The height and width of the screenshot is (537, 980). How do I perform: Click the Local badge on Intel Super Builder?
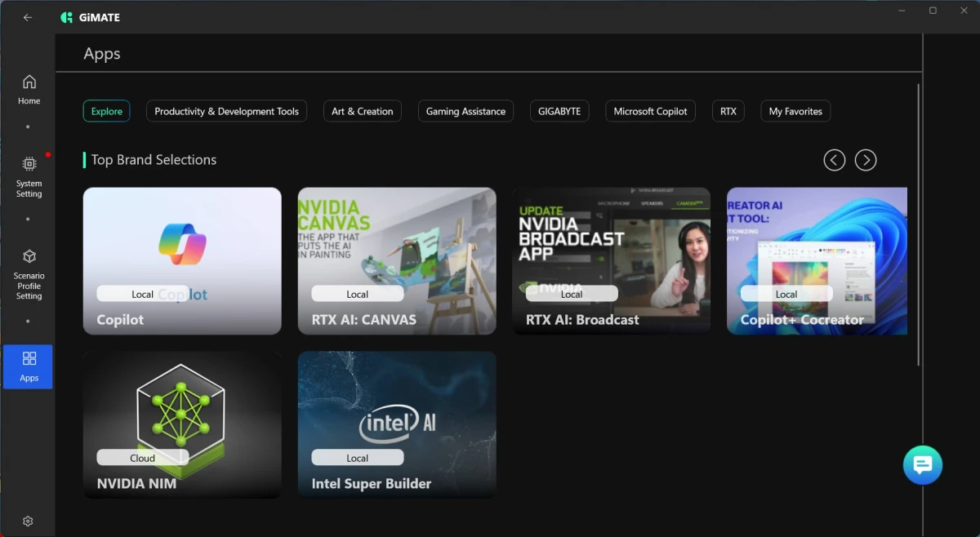(x=358, y=458)
